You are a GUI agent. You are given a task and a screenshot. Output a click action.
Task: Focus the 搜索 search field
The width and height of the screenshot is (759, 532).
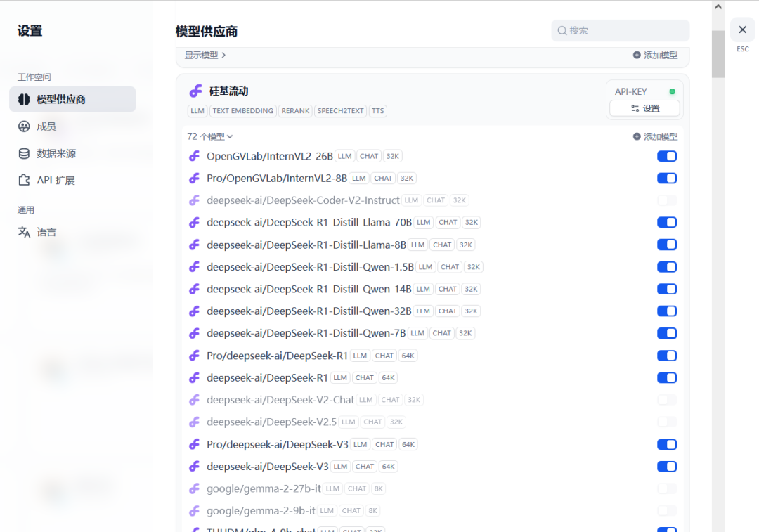click(620, 30)
